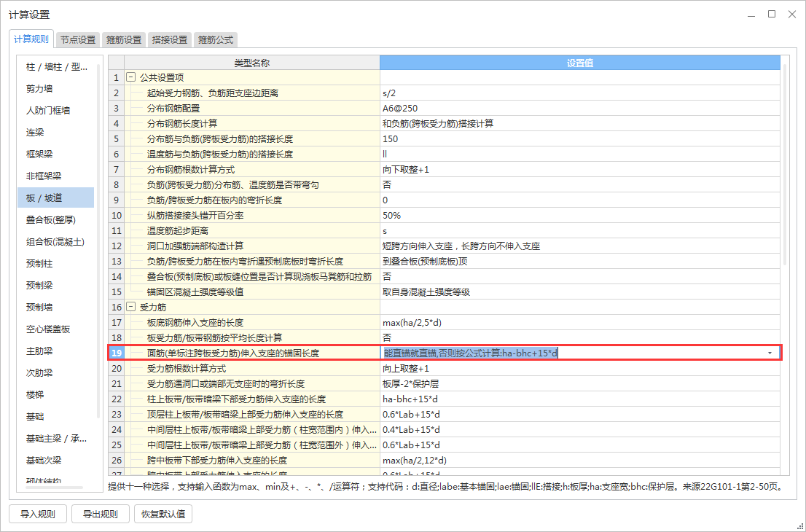This screenshot has height=532, width=806.
Task: Select 基础主梁 / 承... in the sidebar
Action: click(57, 439)
